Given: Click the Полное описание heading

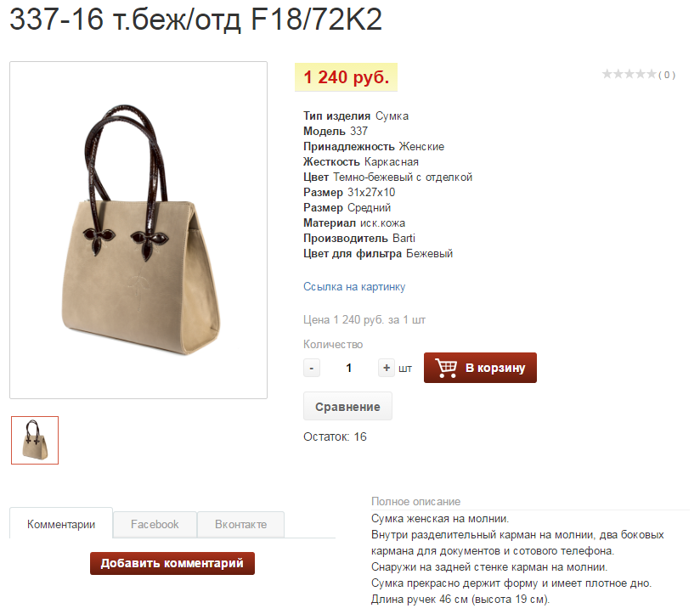Looking at the screenshot, I should click(415, 502).
